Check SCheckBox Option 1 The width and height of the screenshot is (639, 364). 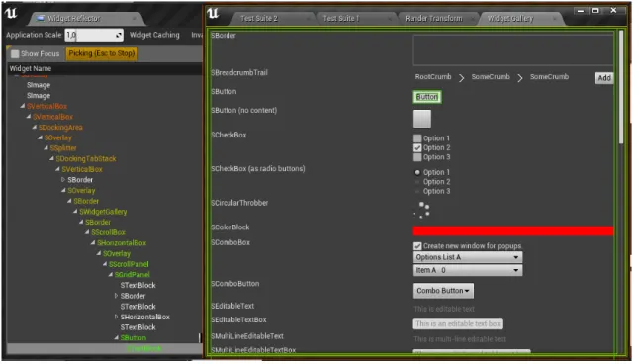tap(417, 138)
